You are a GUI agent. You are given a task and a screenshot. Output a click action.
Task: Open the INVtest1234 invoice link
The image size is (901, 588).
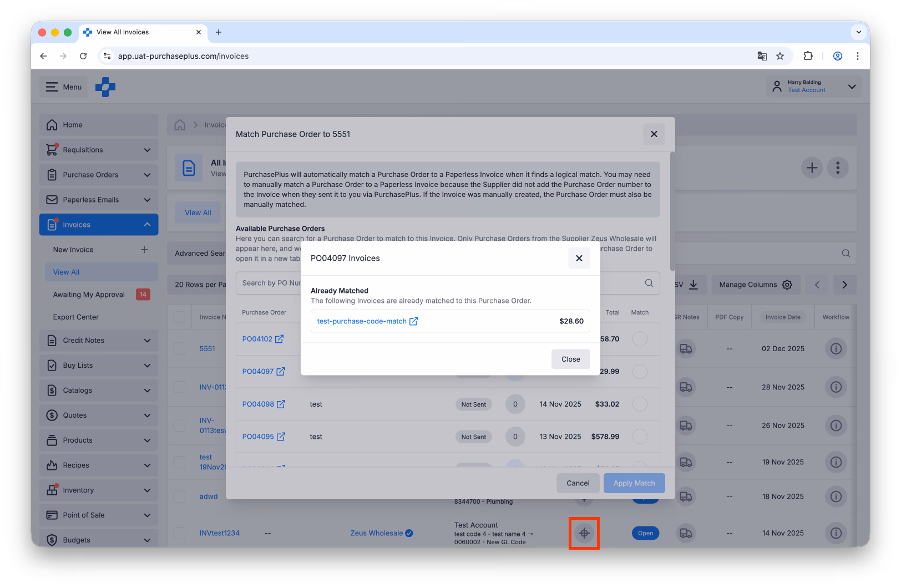pos(220,533)
